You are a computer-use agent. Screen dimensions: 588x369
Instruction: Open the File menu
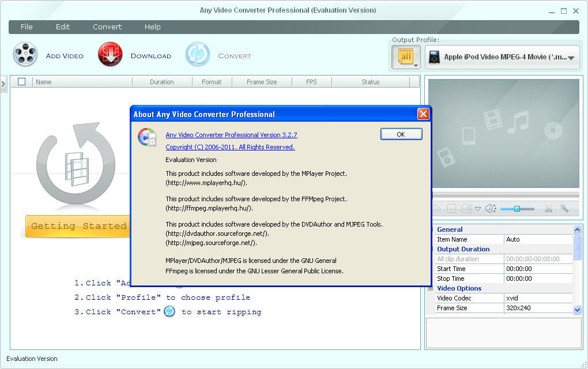click(27, 27)
